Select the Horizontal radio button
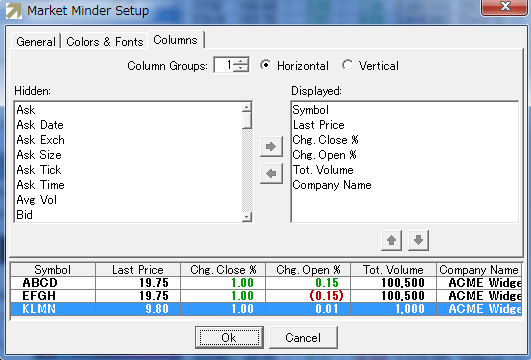Image resolution: width=531 pixels, height=360 pixels. coord(266,65)
